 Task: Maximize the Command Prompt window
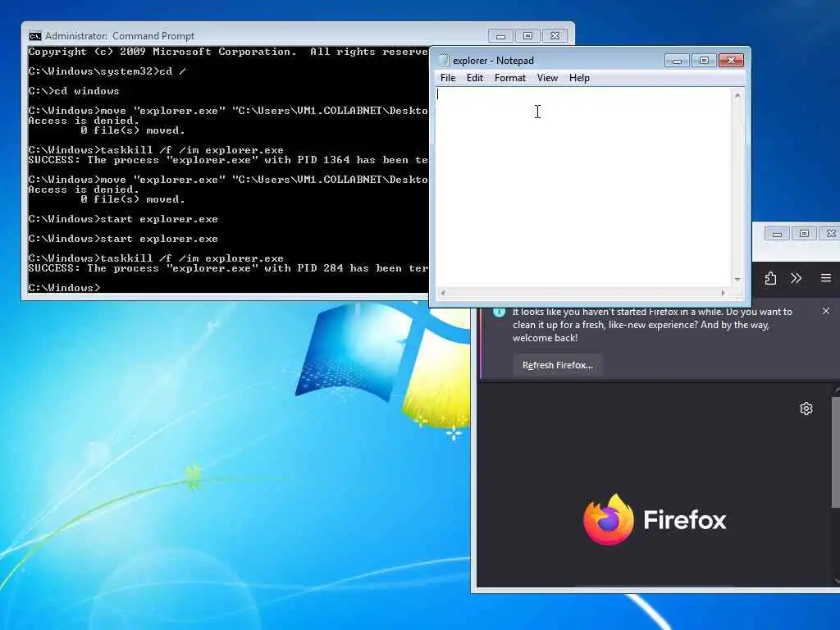click(527, 36)
